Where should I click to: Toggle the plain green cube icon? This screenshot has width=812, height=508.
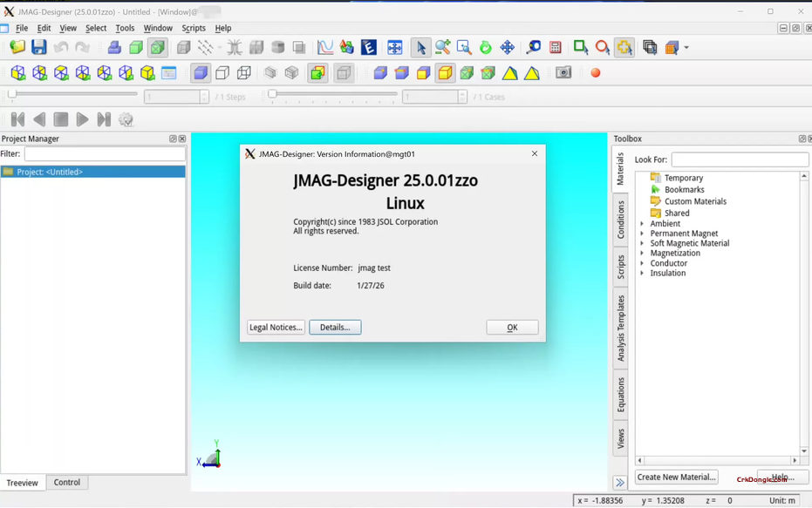point(136,48)
